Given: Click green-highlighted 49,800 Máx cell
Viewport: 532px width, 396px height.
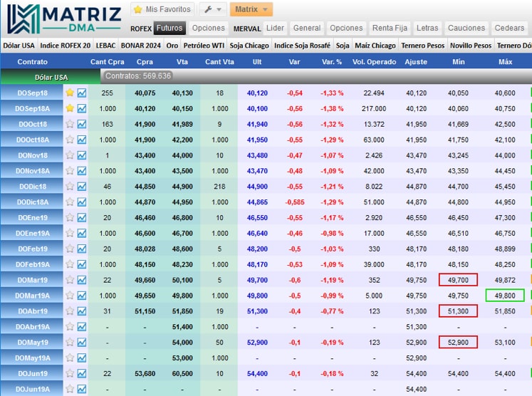Looking at the screenshot, I should click(x=505, y=296).
